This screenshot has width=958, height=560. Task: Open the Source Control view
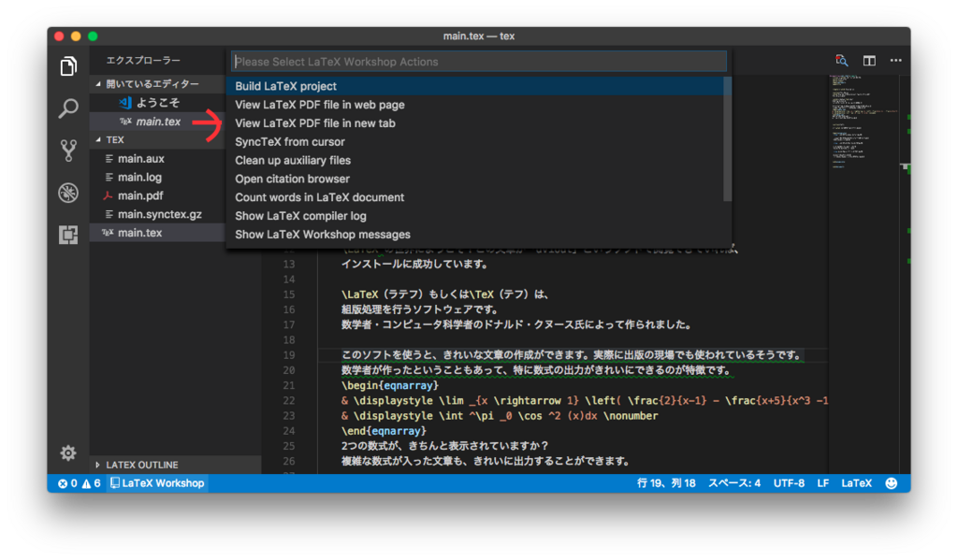point(68,151)
